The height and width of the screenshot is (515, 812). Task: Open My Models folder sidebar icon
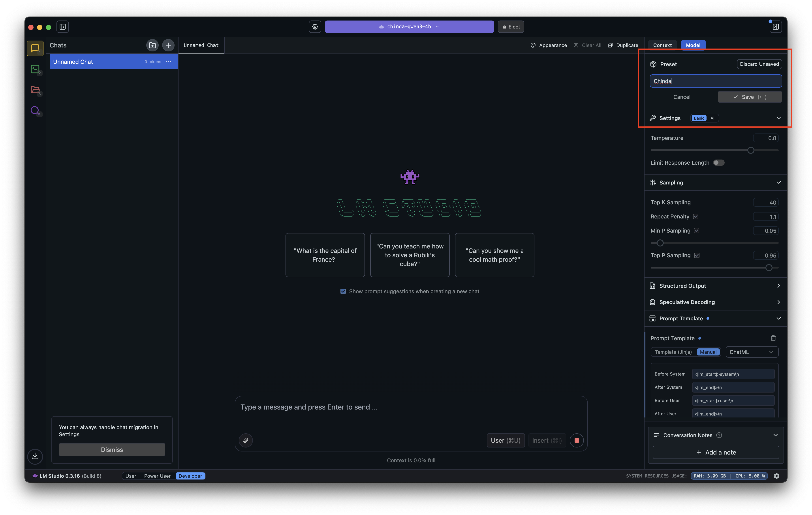(x=35, y=90)
